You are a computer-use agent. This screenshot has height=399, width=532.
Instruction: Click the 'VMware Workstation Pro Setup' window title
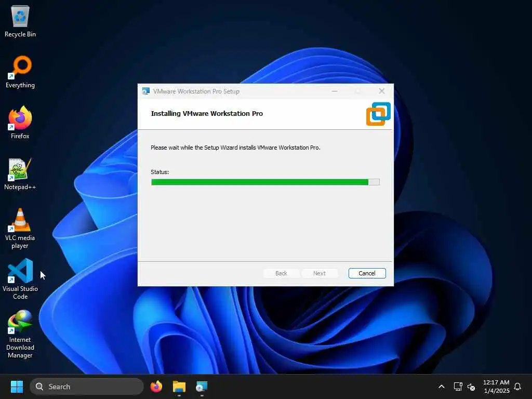tap(196, 91)
